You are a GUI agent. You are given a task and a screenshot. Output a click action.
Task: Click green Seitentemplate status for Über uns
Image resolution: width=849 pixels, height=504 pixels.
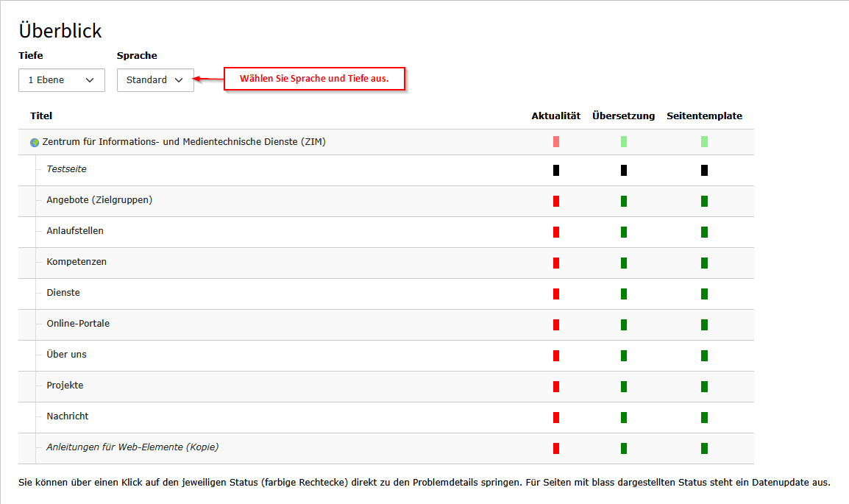coord(704,355)
